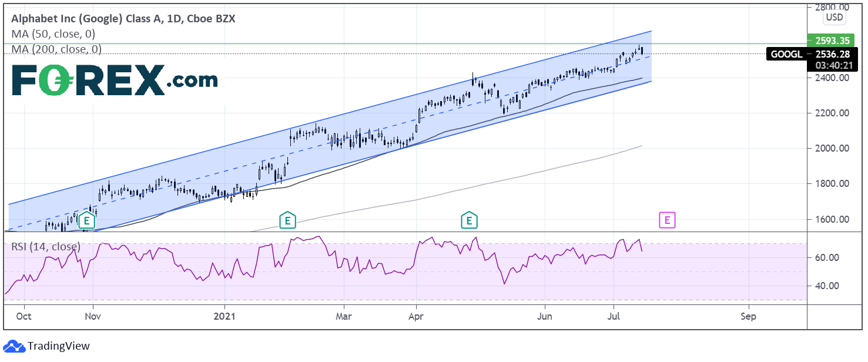
Task: Click the RSI 40.00 axis label
Action: (826, 286)
